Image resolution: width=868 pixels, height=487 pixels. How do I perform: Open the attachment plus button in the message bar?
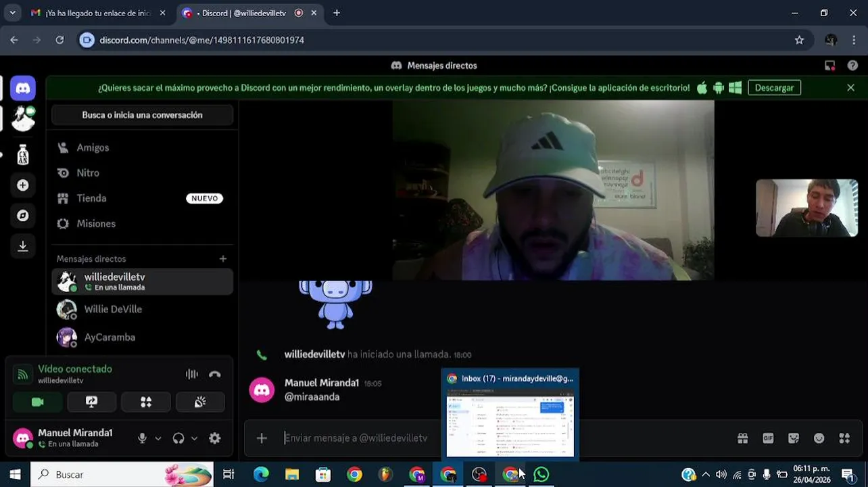click(262, 438)
